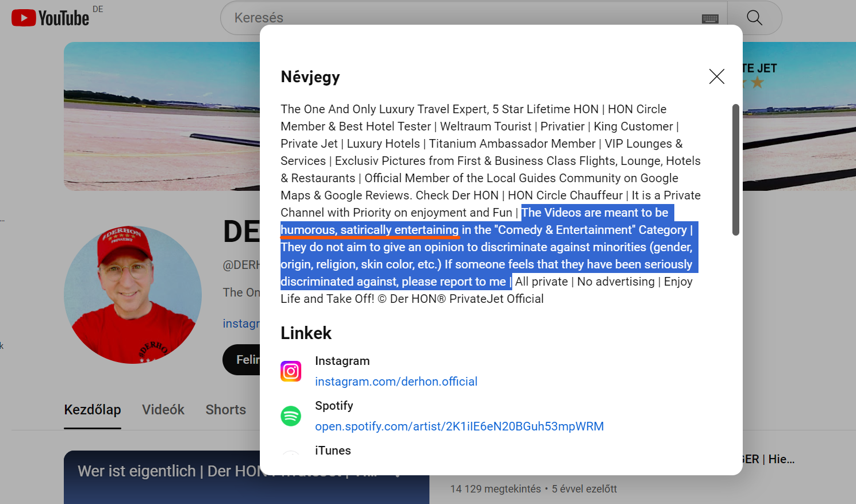This screenshot has height=504, width=856.
Task: Click the channel profile avatar
Action: (x=133, y=295)
